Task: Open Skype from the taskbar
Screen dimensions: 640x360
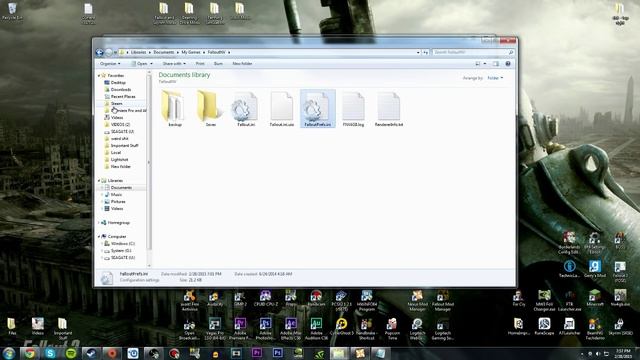Action: click(x=50, y=353)
